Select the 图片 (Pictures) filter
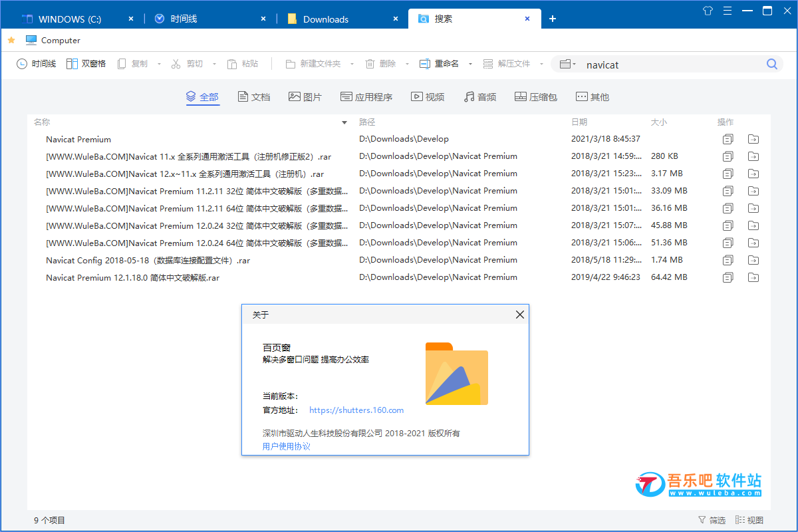 [305, 97]
